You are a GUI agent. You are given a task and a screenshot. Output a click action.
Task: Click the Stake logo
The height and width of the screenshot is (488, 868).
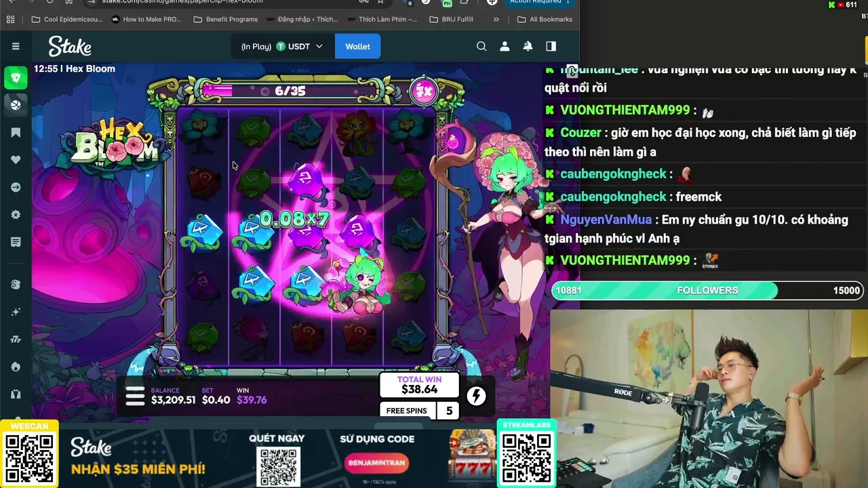(70, 47)
